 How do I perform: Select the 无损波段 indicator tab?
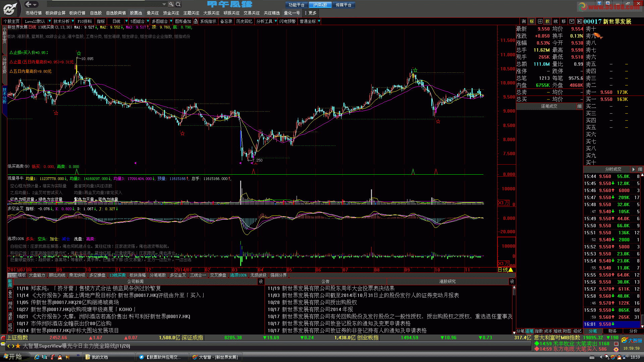(x=258, y=275)
